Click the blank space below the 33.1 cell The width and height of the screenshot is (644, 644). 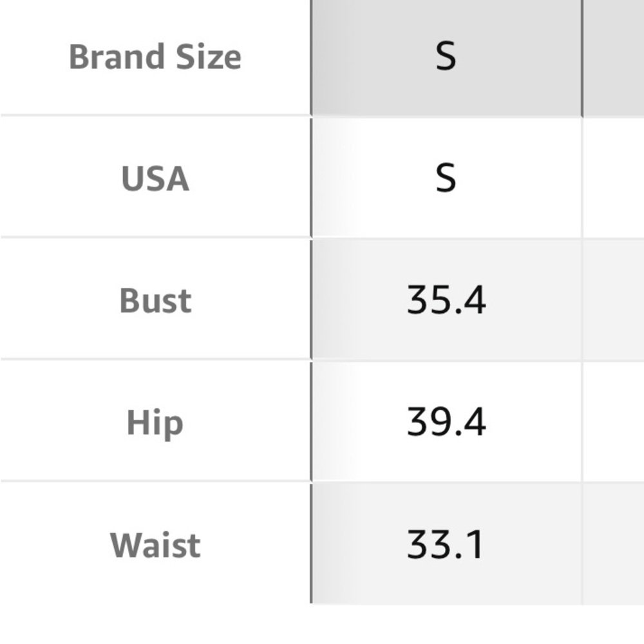pos(446,623)
